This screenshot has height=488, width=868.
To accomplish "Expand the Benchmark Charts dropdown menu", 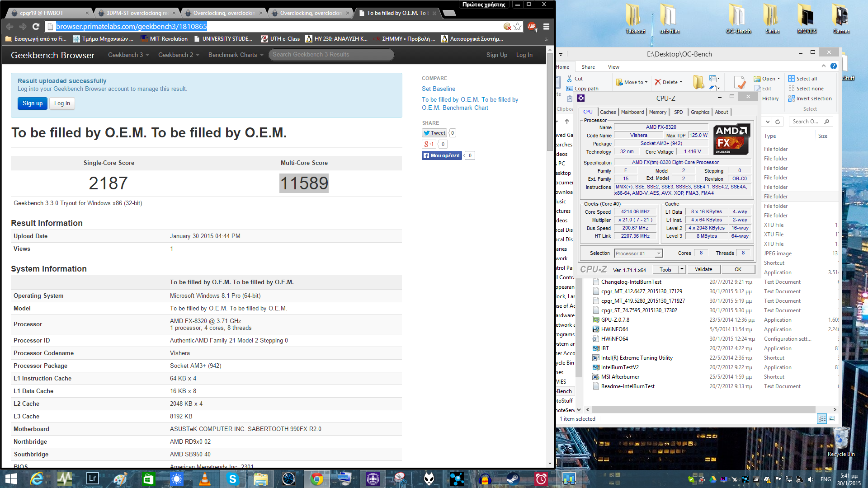I will 236,55.
